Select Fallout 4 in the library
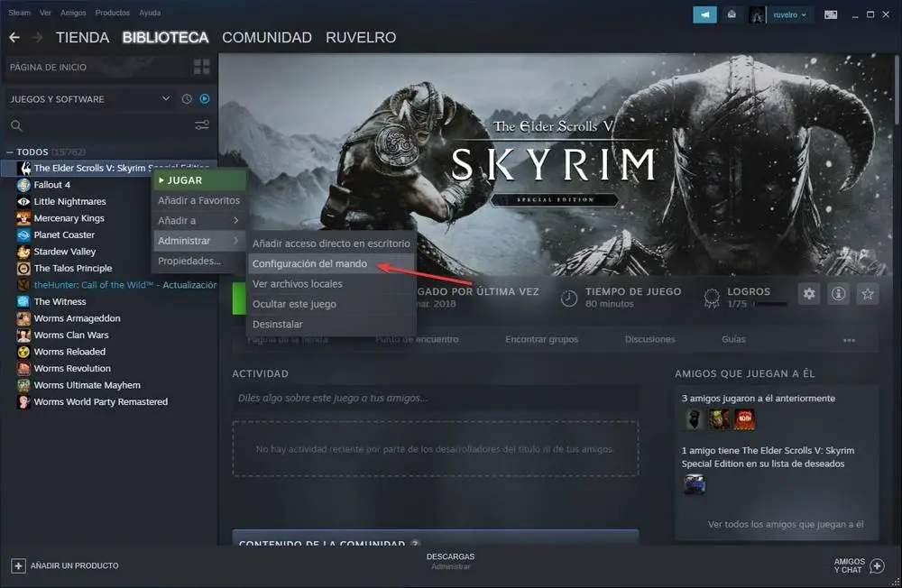Viewport: 902px width, 588px height. (x=51, y=185)
